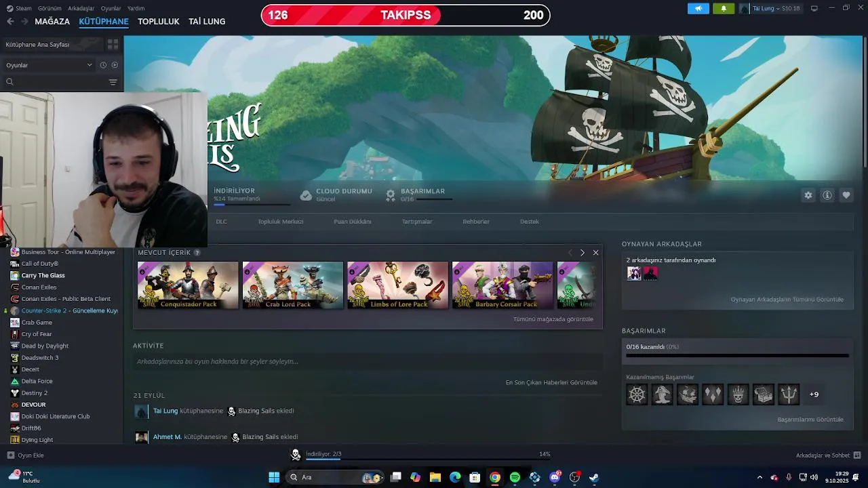Click Başarımlarını Görüntüle link

coord(810,420)
